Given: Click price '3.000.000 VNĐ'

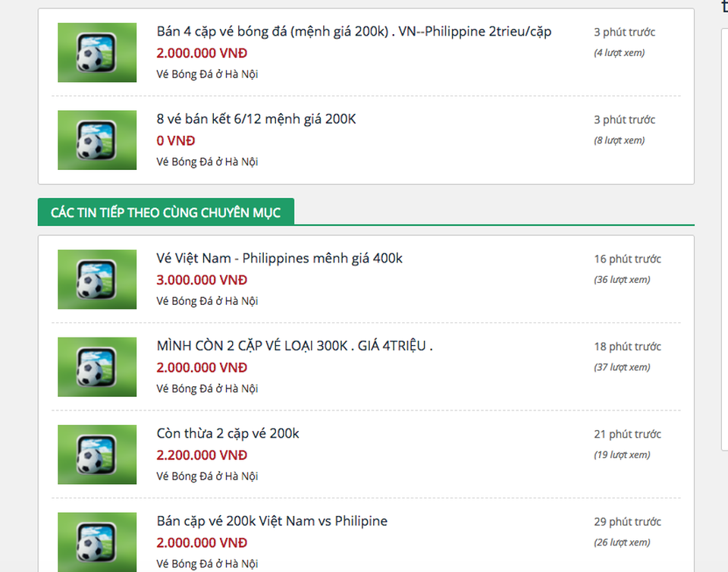Looking at the screenshot, I should (202, 280).
